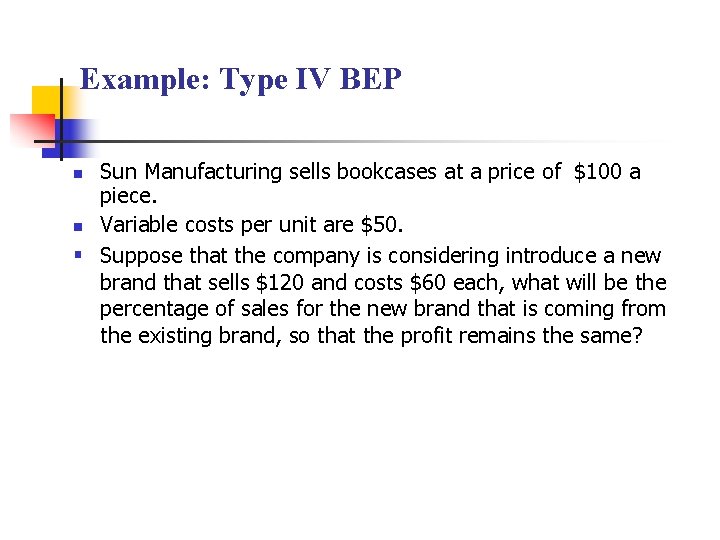The width and height of the screenshot is (720, 540).
Task: Click the bullet marker beside 'Suppose that'
Action: click(x=78, y=254)
